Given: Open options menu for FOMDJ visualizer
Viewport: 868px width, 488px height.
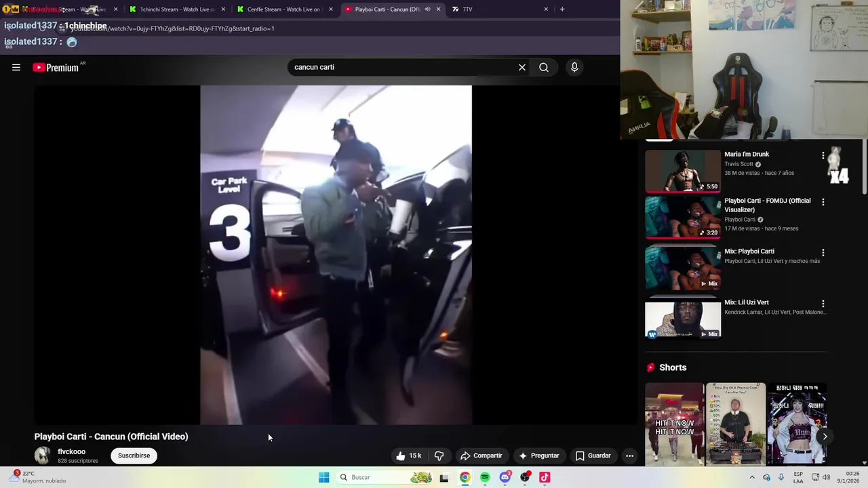Looking at the screenshot, I should point(823,202).
